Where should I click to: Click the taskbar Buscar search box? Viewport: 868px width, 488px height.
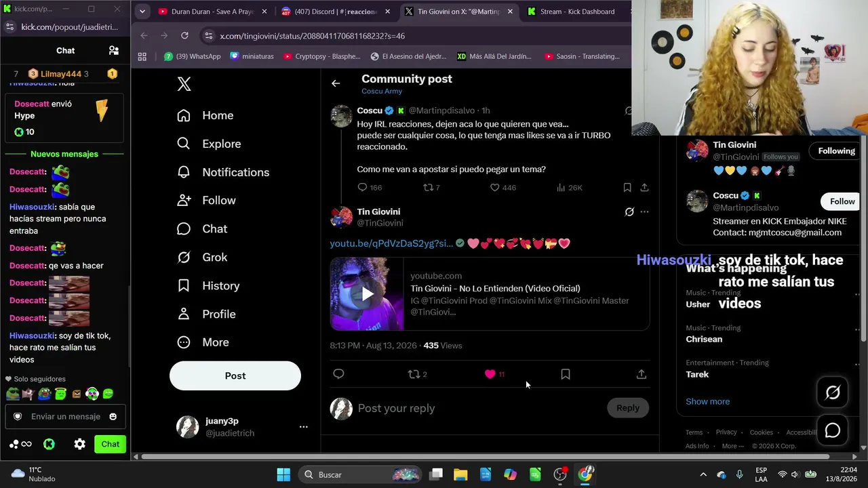click(361, 474)
